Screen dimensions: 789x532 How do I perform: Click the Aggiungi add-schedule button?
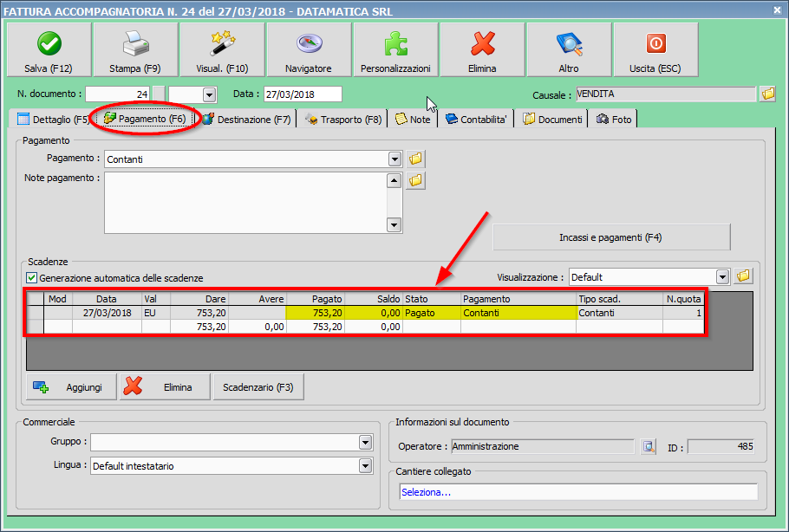(x=71, y=387)
